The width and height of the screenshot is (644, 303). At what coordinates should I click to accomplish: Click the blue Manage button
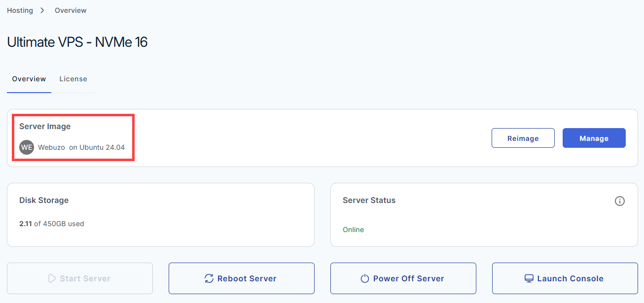point(594,138)
